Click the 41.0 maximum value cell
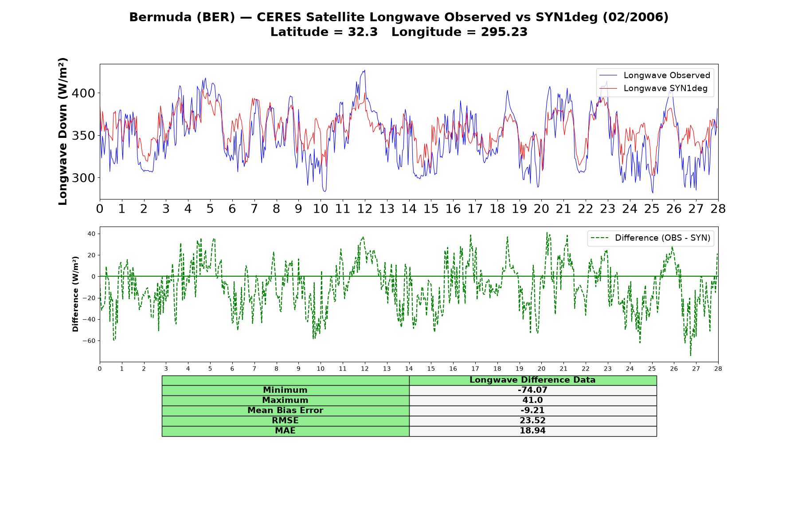The height and width of the screenshot is (532, 798). point(533,400)
